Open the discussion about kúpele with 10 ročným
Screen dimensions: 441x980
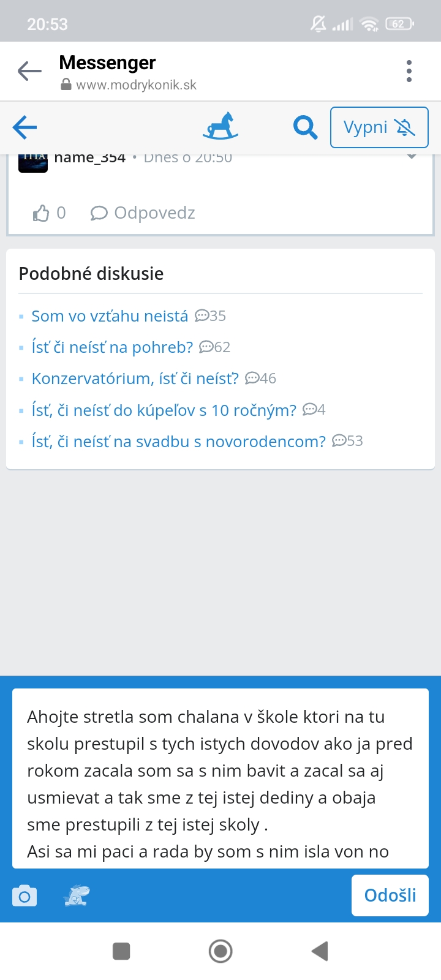(164, 410)
